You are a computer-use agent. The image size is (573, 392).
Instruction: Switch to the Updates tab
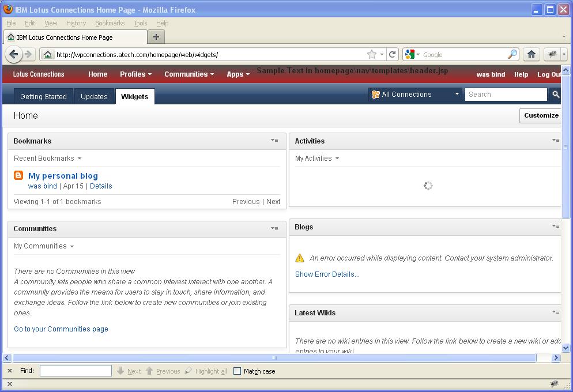(94, 96)
